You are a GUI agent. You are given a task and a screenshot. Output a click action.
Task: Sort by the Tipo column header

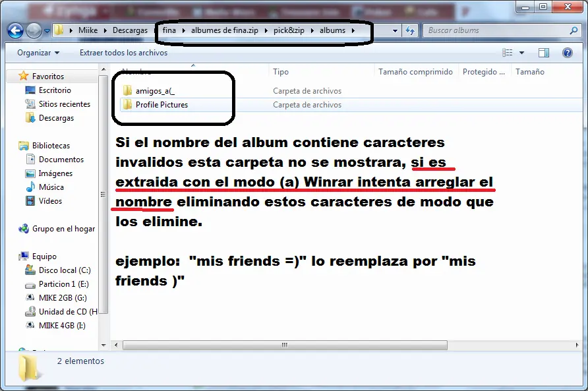pos(281,72)
